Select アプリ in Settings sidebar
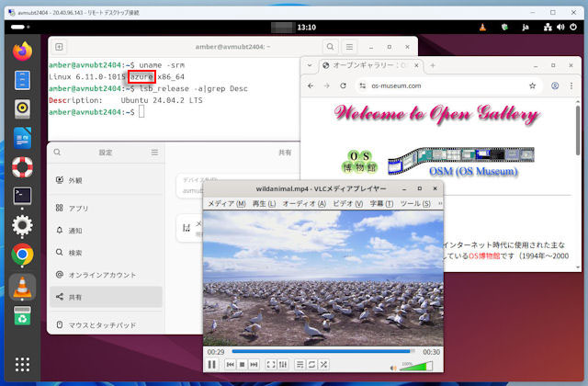 [106, 208]
